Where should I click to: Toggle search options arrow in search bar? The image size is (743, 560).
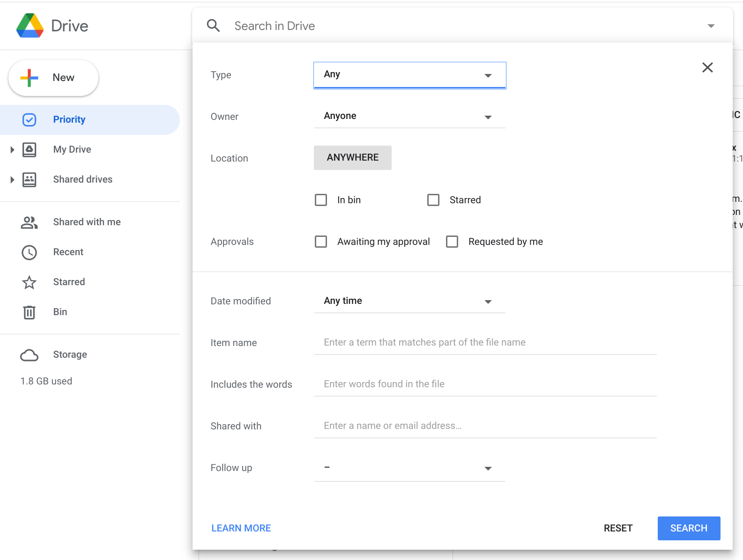pos(711,26)
